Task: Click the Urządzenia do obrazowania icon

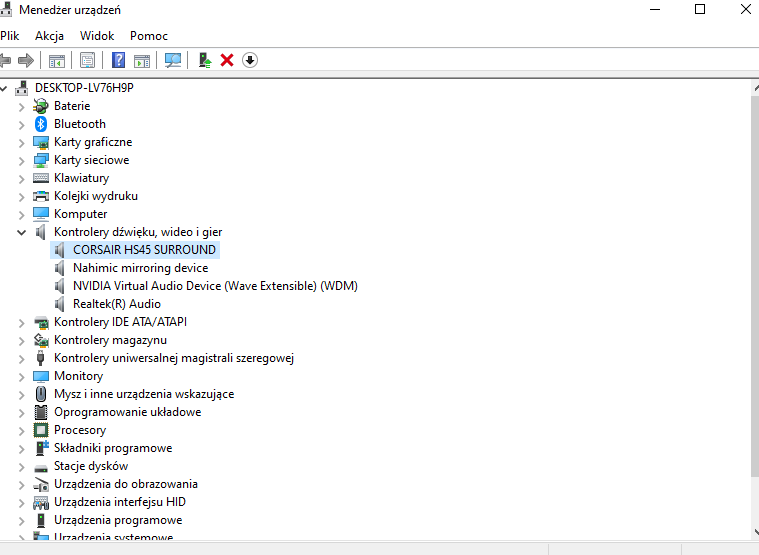Action: [x=41, y=484]
